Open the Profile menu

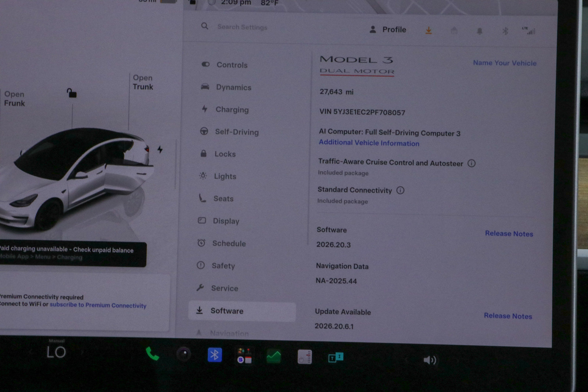click(x=388, y=29)
